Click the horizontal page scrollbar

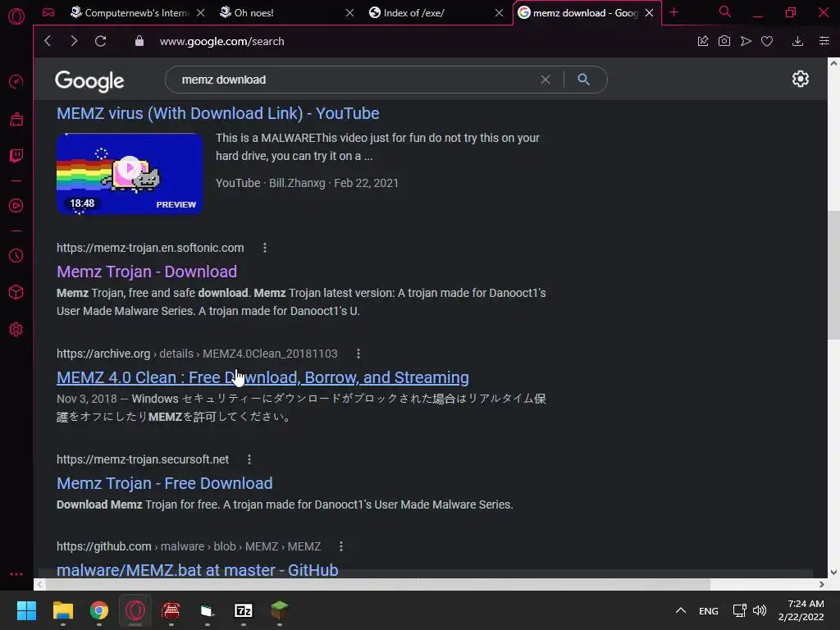[378, 584]
